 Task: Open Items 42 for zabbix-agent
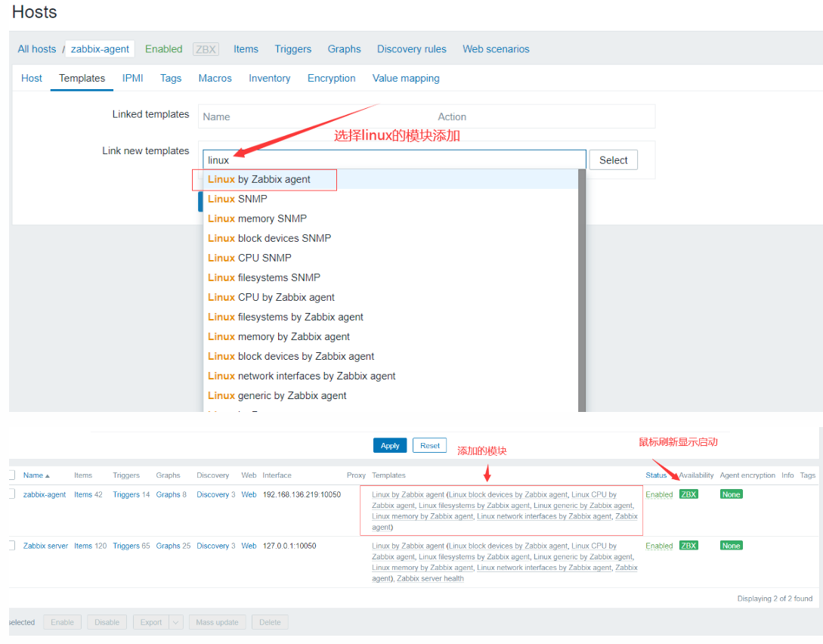pyautogui.click(x=83, y=494)
